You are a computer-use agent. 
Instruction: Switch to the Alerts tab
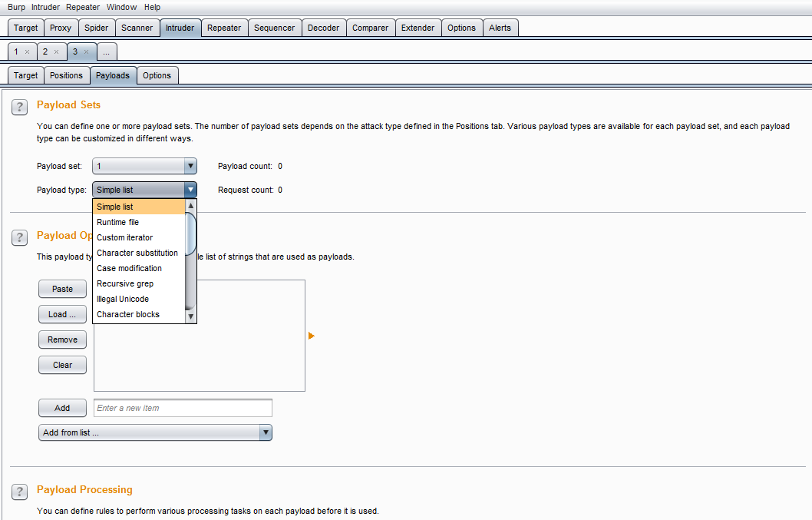pyautogui.click(x=500, y=28)
